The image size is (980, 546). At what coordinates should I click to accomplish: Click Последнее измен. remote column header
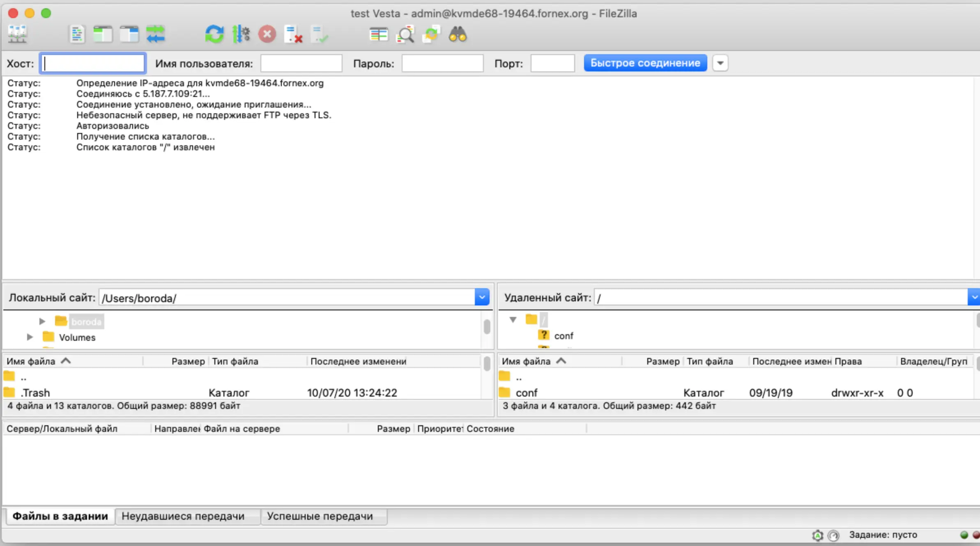tap(791, 361)
